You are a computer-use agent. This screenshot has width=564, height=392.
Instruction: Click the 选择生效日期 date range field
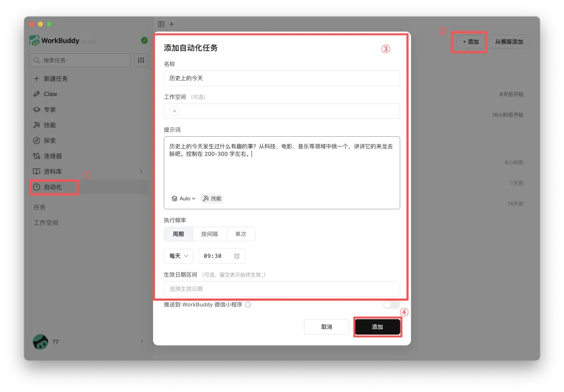(282, 289)
